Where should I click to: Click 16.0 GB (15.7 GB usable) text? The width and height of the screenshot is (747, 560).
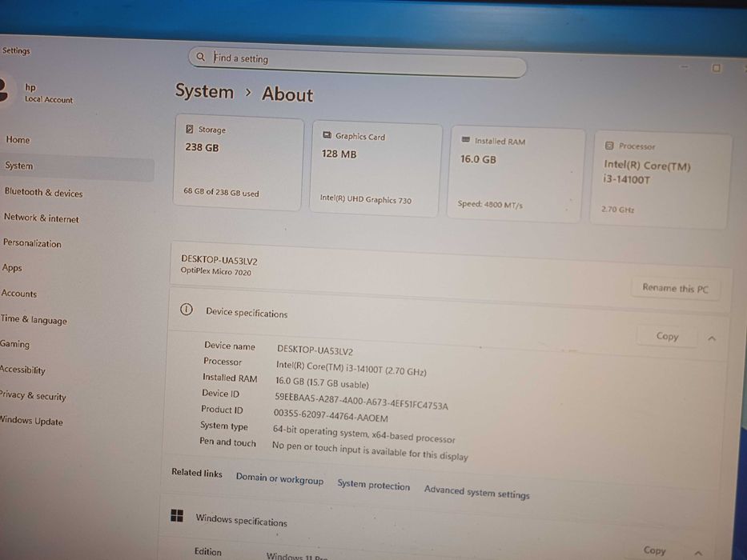click(x=322, y=383)
